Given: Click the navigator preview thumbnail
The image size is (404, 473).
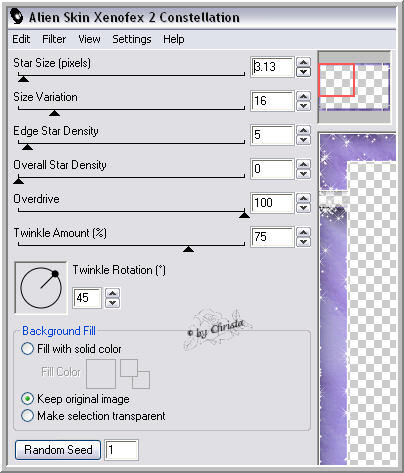Looking at the screenshot, I should pyautogui.click(x=354, y=87).
